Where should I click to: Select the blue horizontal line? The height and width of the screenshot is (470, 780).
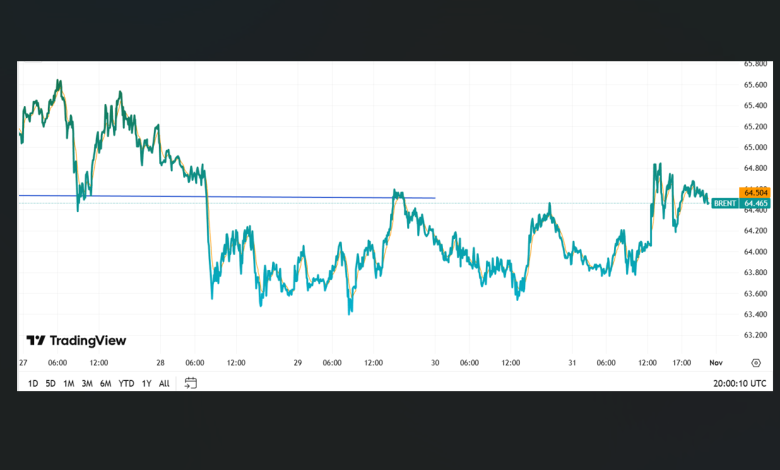[300, 197]
